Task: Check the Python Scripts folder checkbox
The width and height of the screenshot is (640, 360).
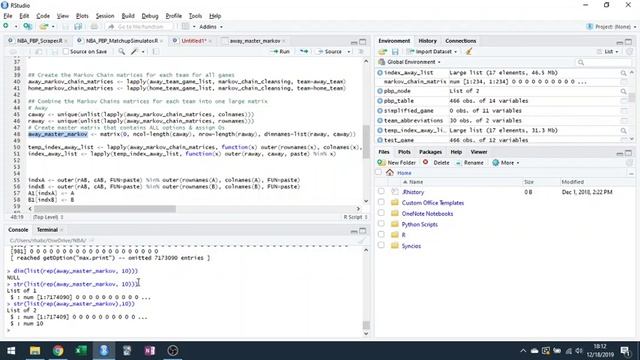Action: coord(381,224)
